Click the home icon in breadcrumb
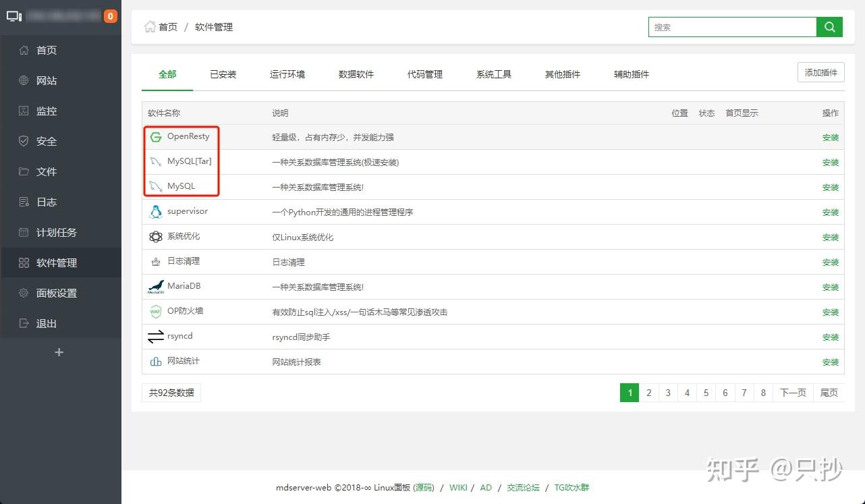 click(x=150, y=26)
